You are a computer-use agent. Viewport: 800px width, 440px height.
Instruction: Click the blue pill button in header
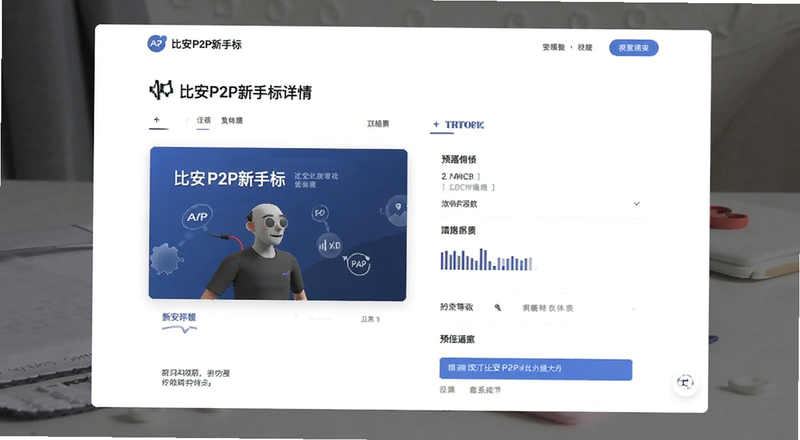point(634,48)
